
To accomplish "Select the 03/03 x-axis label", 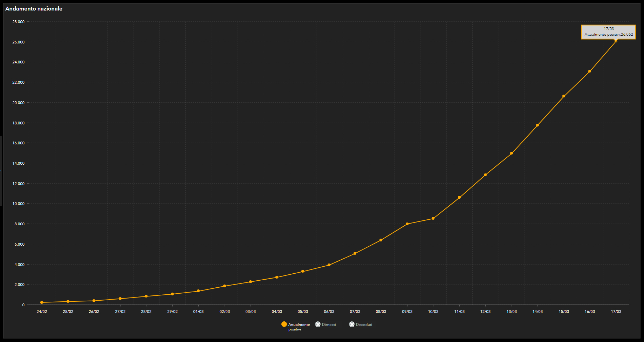I will 251,312.
